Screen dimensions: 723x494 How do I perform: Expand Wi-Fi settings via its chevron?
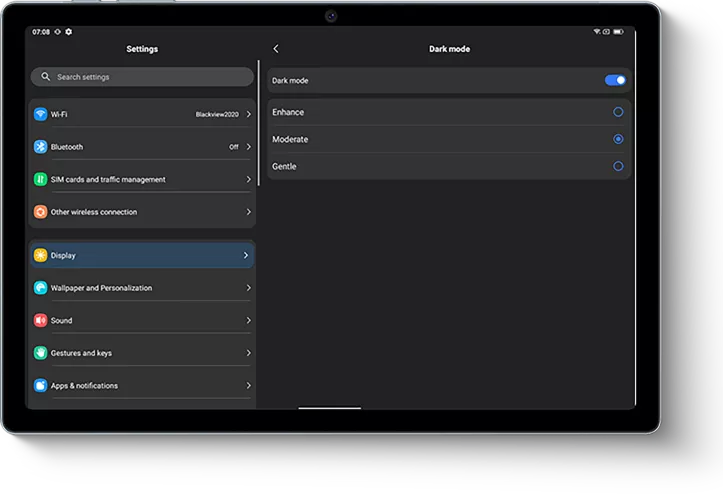[248, 115]
